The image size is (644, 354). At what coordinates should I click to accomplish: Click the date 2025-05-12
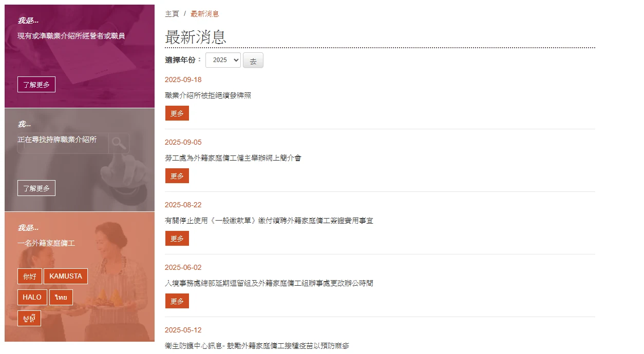pos(183,330)
